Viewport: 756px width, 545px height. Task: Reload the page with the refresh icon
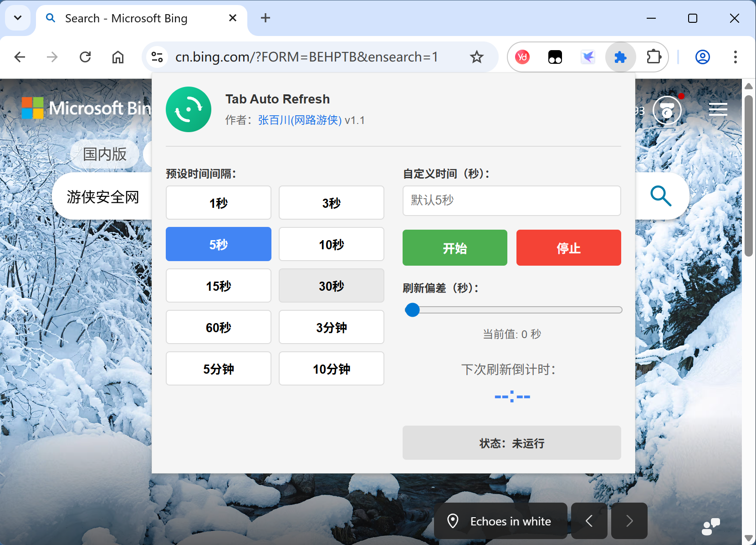(x=85, y=57)
